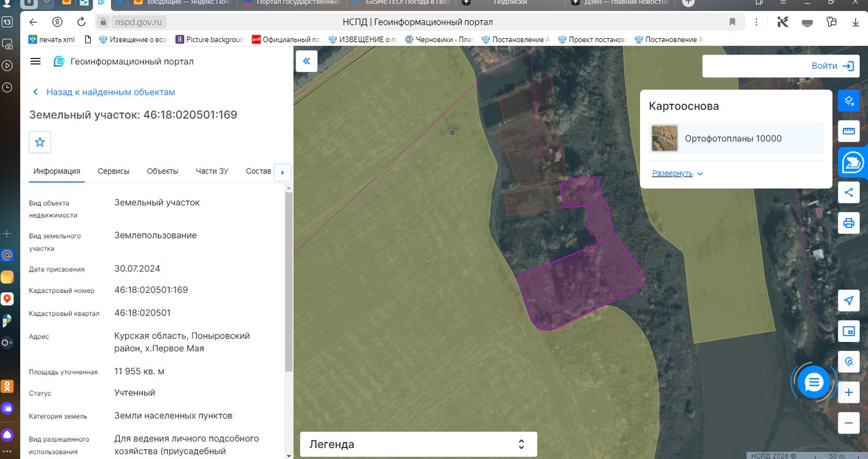Open the Состав tab
This screenshot has width=868, height=459.
point(258,171)
